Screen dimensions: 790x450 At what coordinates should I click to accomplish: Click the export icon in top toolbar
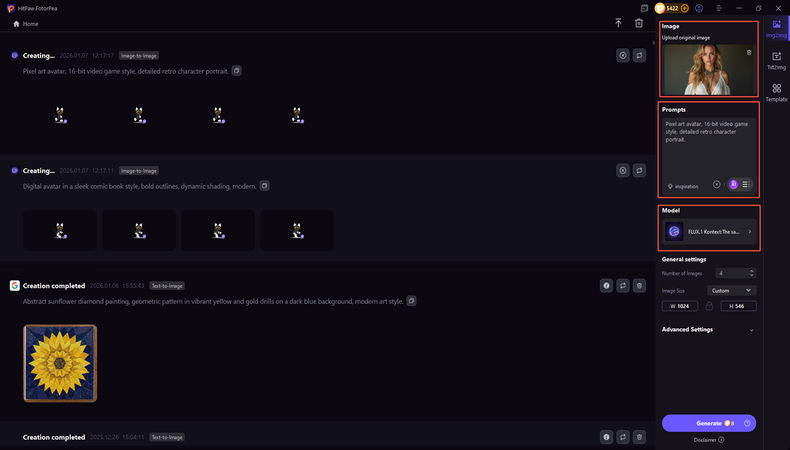point(618,23)
